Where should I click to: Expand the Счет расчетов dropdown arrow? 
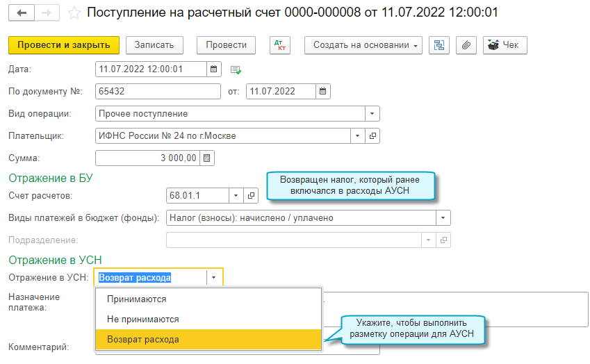tap(236, 195)
